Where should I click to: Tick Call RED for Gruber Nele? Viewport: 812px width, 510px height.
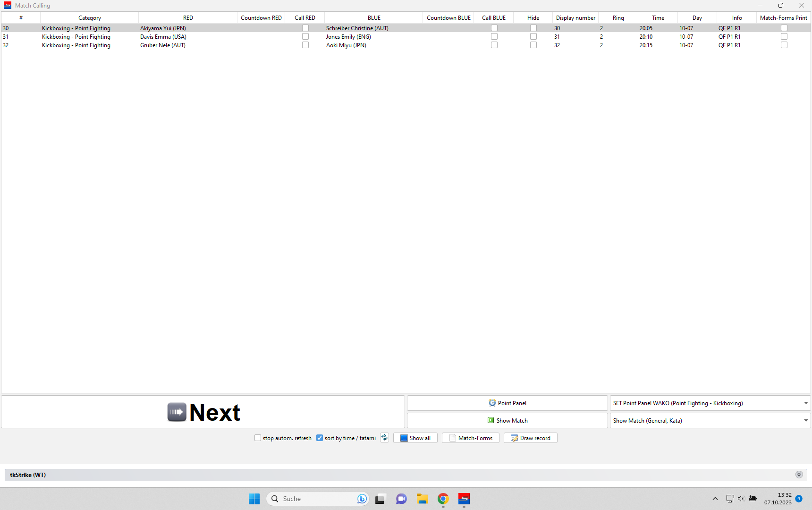[x=305, y=45]
